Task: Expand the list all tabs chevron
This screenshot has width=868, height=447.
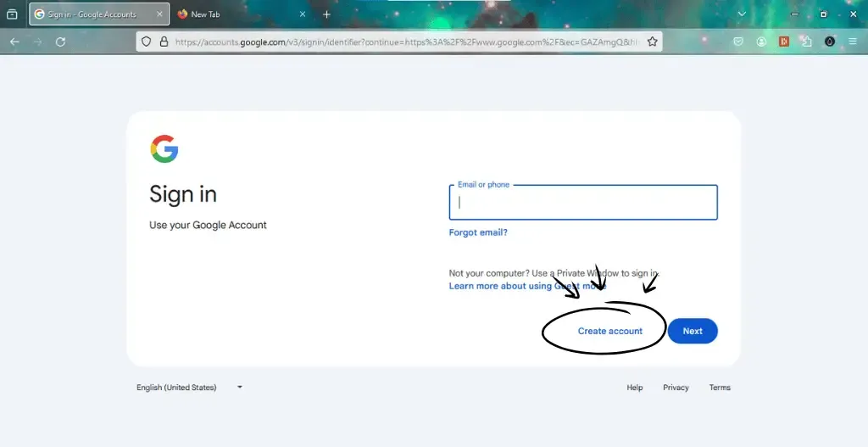Action: [x=743, y=14]
